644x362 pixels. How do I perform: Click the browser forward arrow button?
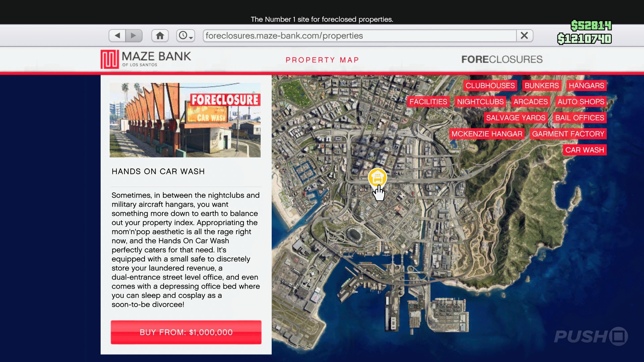pyautogui.click(x=134, y=36)
